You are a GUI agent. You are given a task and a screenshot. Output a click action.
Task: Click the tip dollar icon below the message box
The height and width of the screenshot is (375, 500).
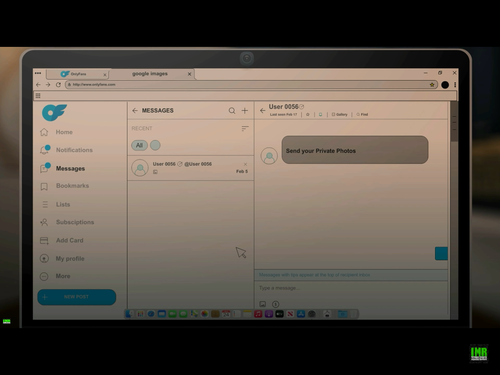click(275, 304)
